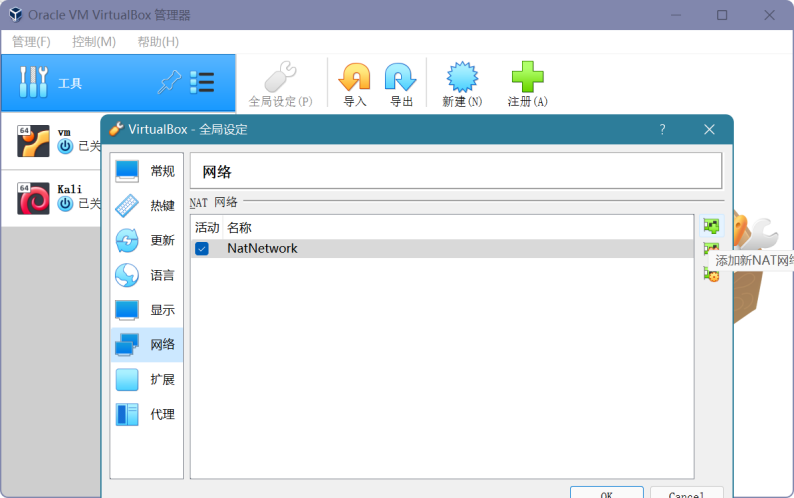Open Language (语言) settings page

[146, 275]
